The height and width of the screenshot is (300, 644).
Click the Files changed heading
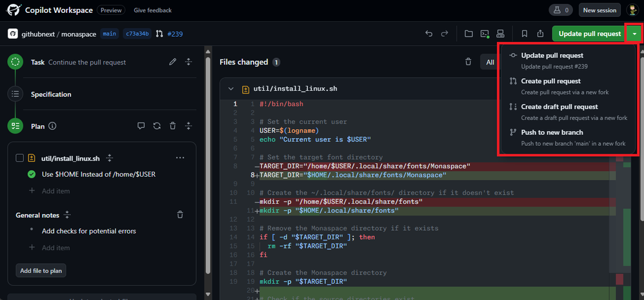243,62
